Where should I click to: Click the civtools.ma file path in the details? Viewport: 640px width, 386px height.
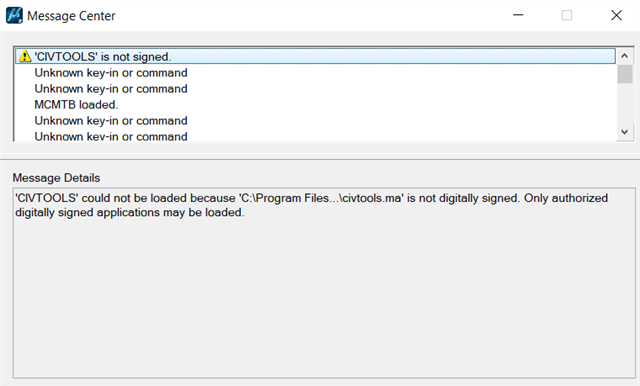tap(321, 198)
